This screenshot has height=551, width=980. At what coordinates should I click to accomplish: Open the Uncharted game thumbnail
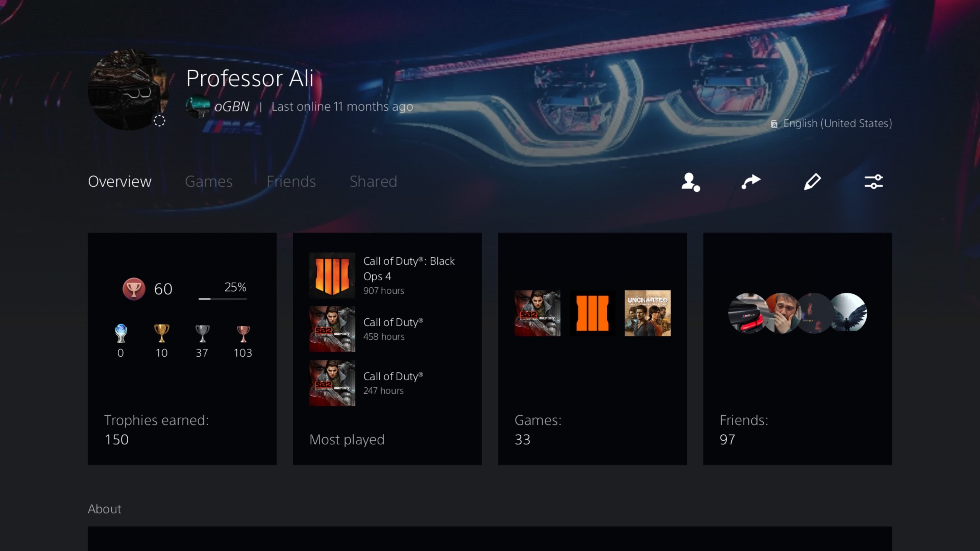click(647, 313)
